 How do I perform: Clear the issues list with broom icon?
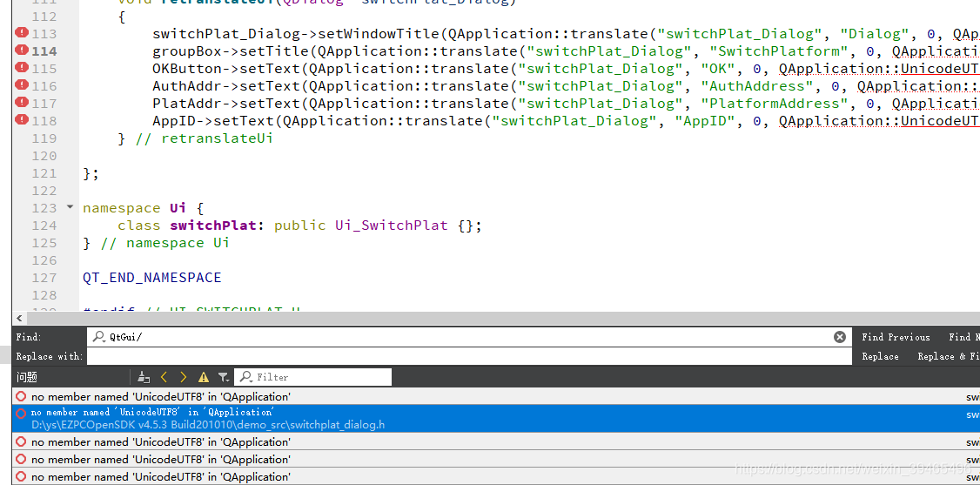pyautogui.click(x=144, y=377)
